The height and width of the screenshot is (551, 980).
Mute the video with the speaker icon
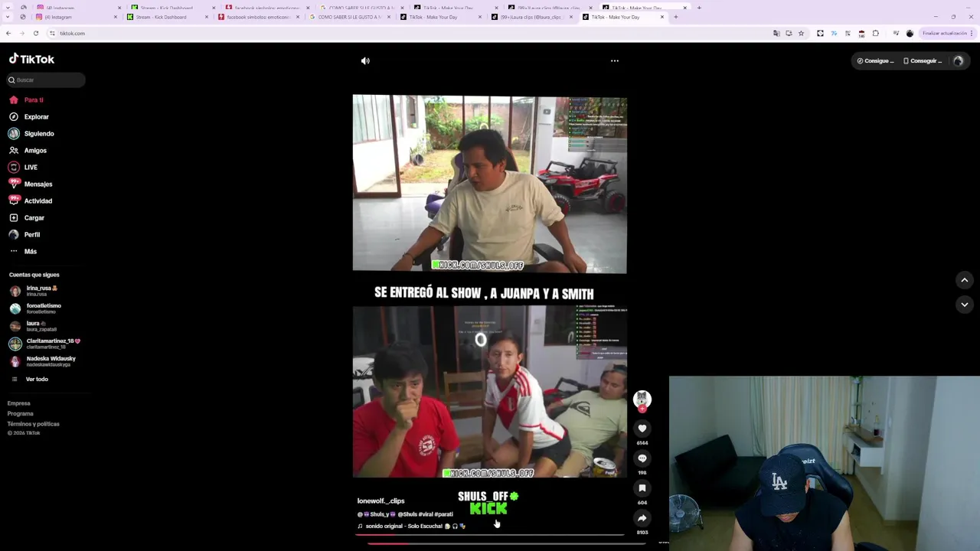click(x=365, y=61)
